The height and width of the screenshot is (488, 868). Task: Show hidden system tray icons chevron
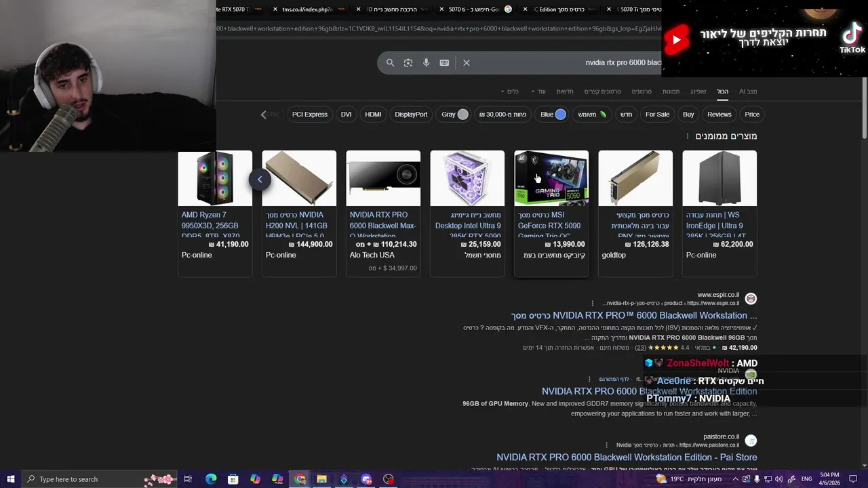click(x=735, y=479)
